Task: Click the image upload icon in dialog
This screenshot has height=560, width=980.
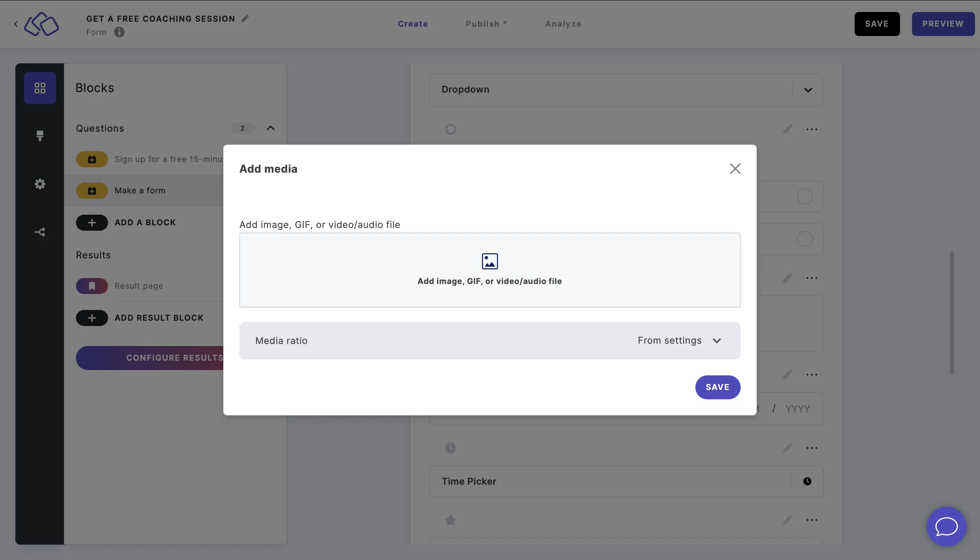Action: (490, 261)
